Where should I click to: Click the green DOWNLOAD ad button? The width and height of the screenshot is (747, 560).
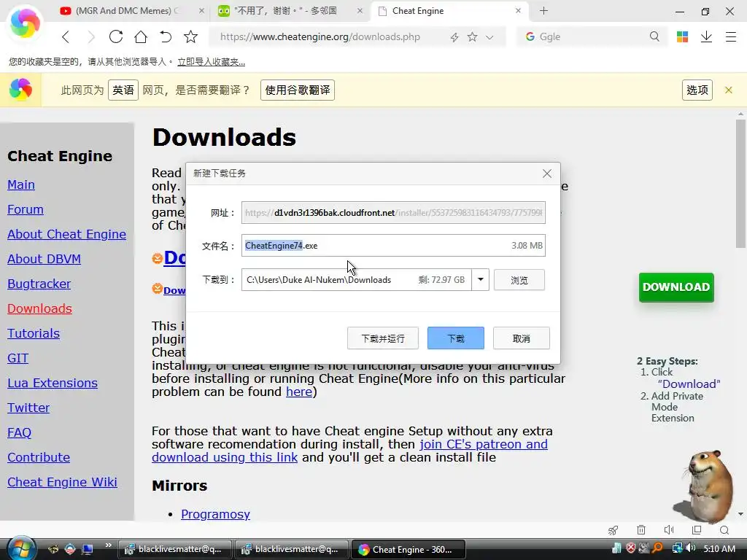click(676, 287)
